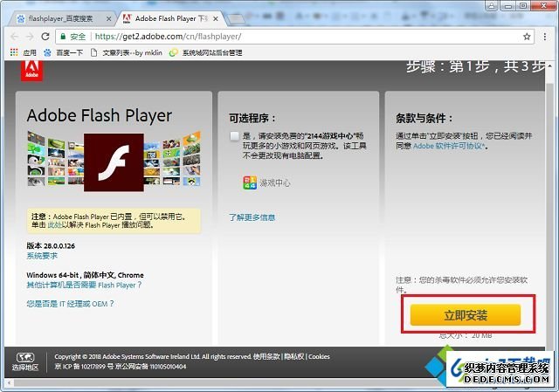Click the Flash Player logo image
The width and height of the screenshot is (559, 392).
(x=114, y=162)
